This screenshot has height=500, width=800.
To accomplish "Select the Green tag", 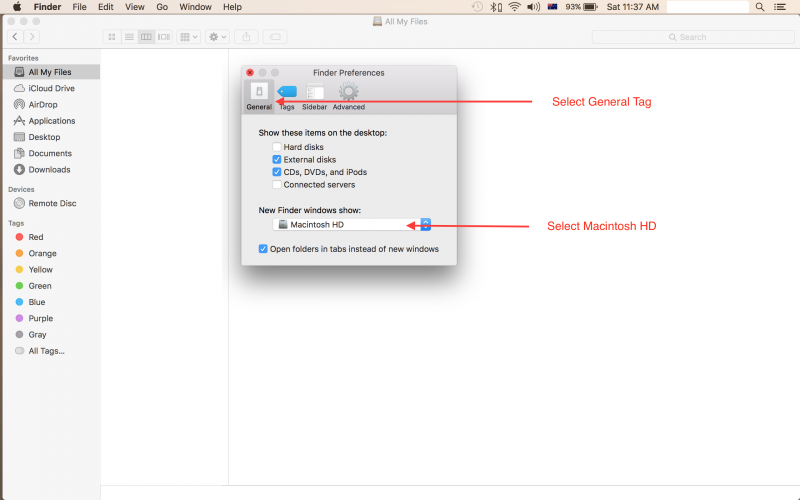I will [x=51, y=286].
